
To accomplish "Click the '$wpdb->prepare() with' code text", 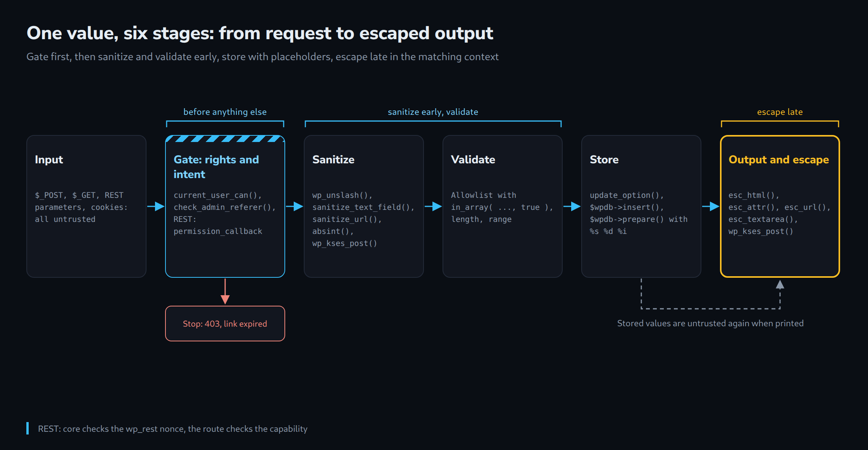I will [x=639, y=219].
